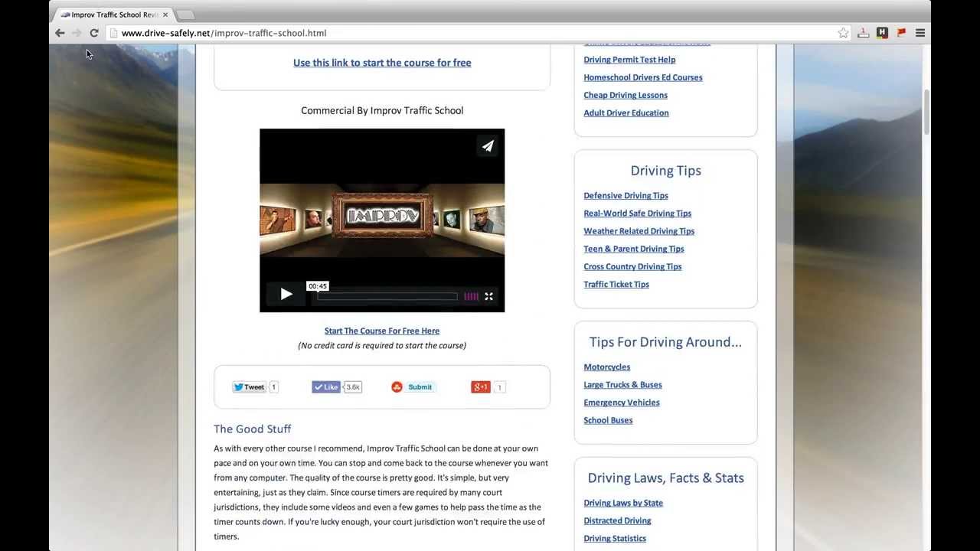Viewport: 980px width, 551px height.
Task: Open Weather Related Driving Tips link
Action: coord(639,231)
